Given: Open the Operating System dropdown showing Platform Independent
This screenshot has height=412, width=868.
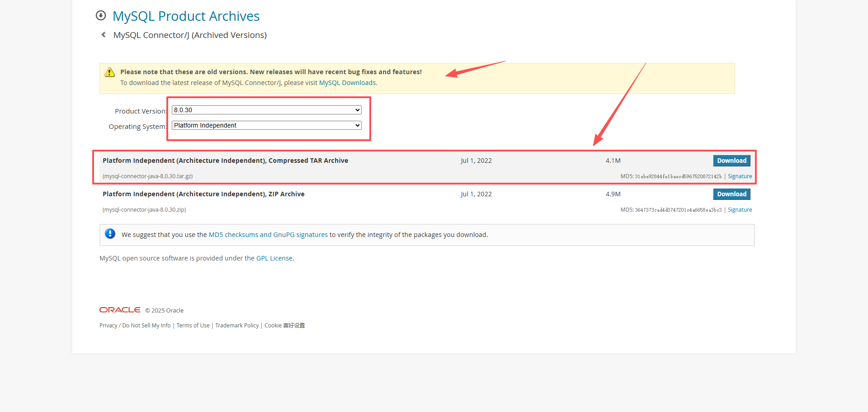Looking at the screenshot, I should [267, 125].
